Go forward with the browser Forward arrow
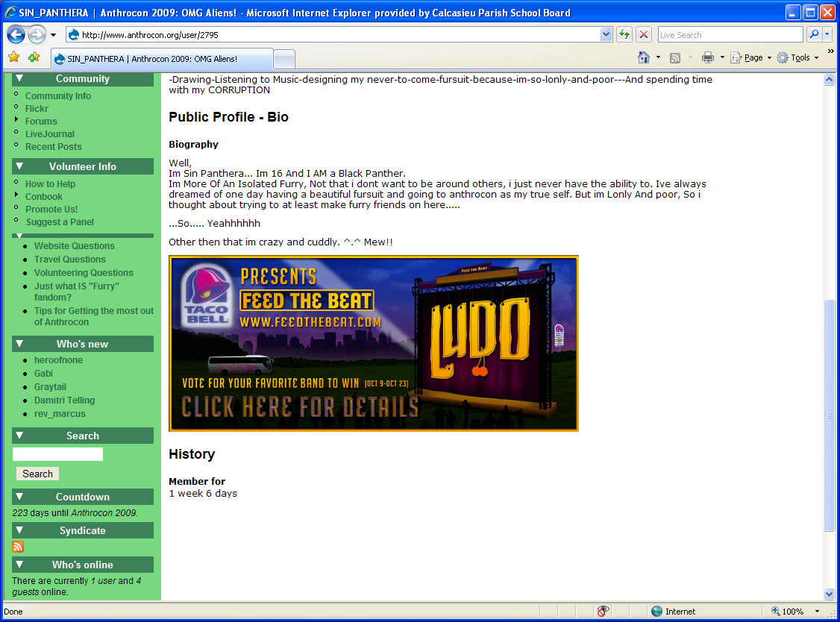The width and height of the screenshot is (840, 622). click(x=37, y=35)
